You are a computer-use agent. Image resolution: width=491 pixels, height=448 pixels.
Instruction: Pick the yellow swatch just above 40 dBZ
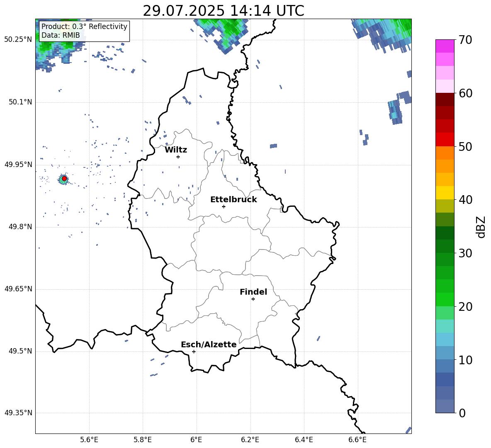click(445, 193)
